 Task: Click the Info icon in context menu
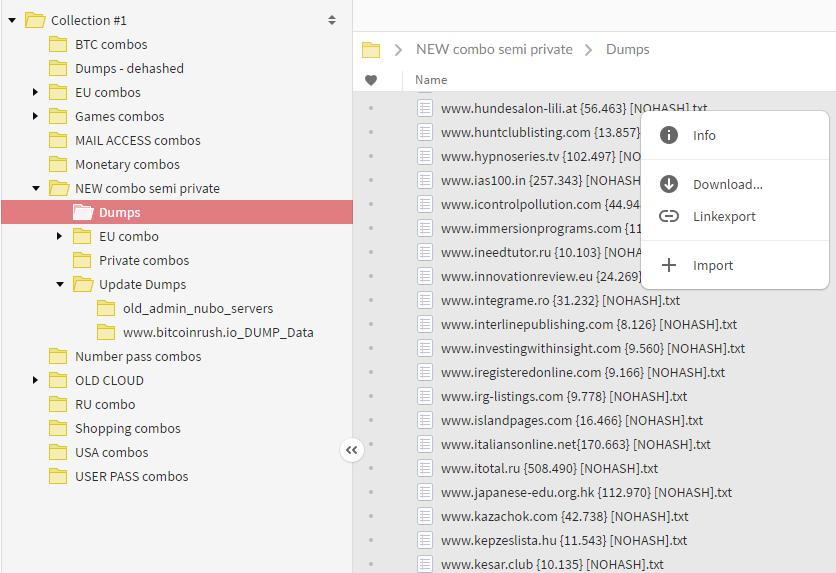(x=669, y=135)
